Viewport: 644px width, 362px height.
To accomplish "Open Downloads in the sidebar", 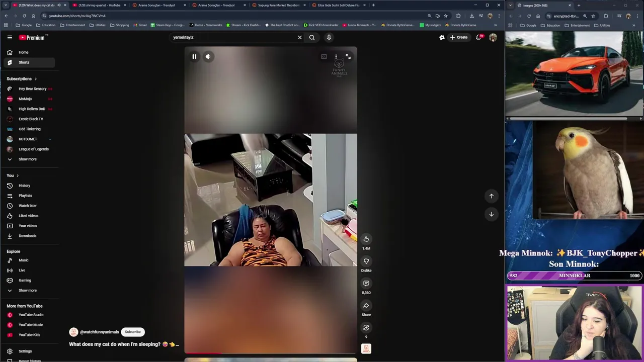I will [30, 236].
